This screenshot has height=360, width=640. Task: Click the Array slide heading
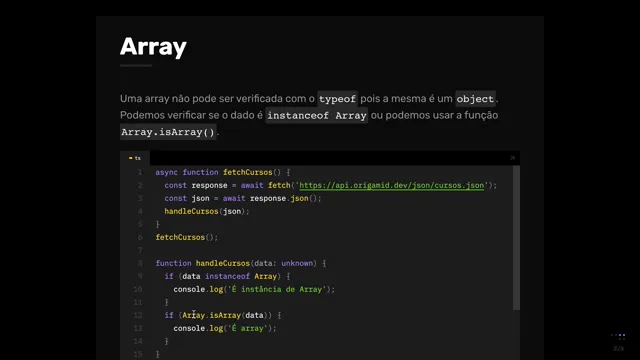(x=153, y=47)
